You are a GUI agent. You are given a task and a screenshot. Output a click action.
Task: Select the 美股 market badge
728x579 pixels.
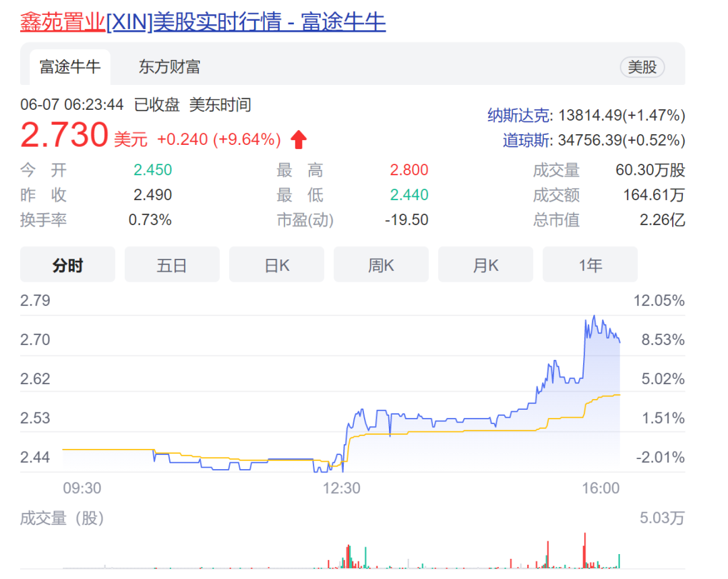(x=642, y=67)
